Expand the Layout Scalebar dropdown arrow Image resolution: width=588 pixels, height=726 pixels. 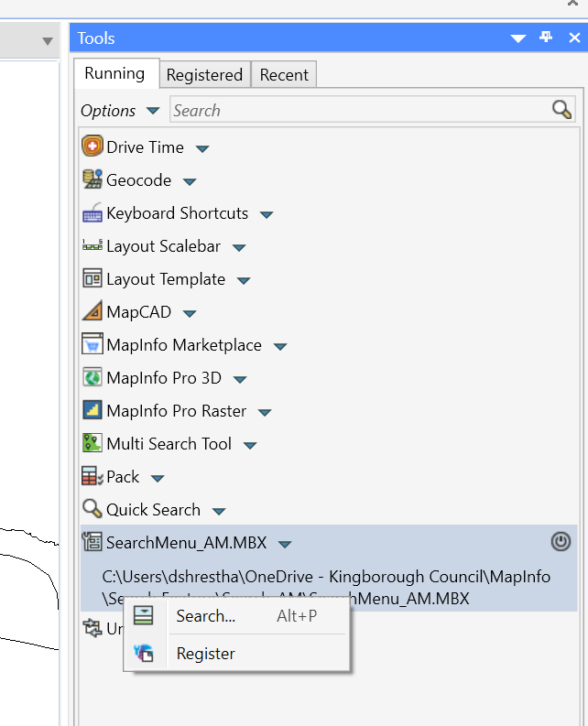pyautogui.click(x=239, y=248)
